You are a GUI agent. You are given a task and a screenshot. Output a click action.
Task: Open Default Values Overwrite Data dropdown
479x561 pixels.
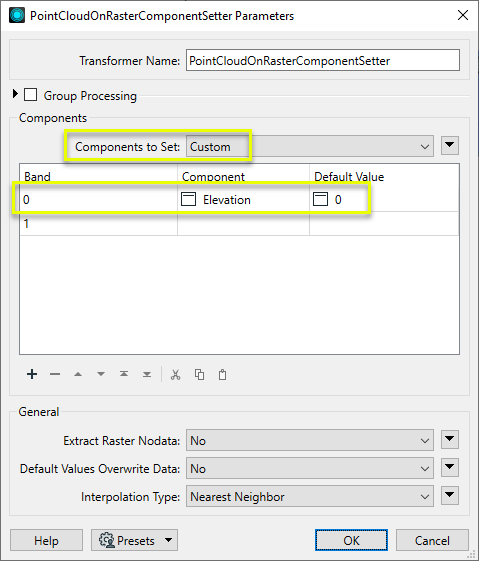(x=309, y=468)
